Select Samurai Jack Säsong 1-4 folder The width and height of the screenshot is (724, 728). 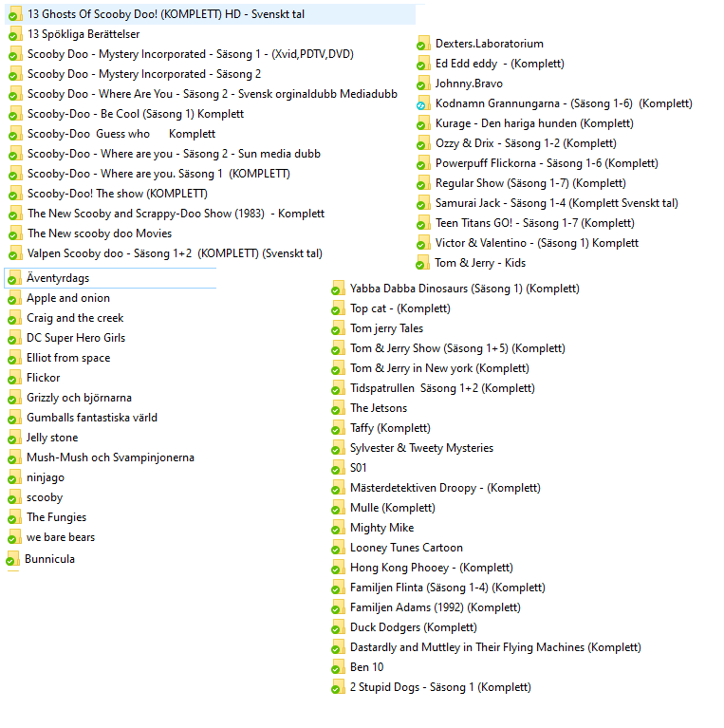(x=556, y=203)
